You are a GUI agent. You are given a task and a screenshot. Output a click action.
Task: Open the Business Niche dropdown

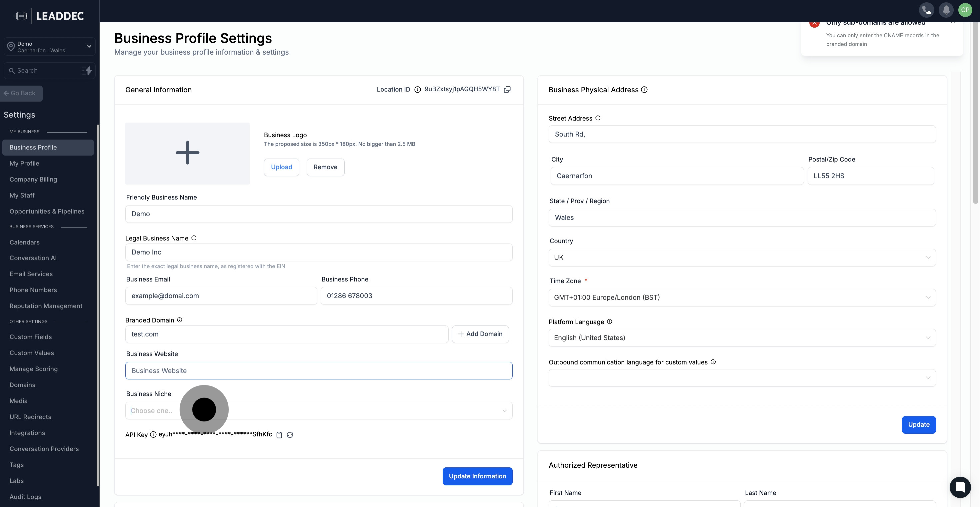[x=318, y=411]
